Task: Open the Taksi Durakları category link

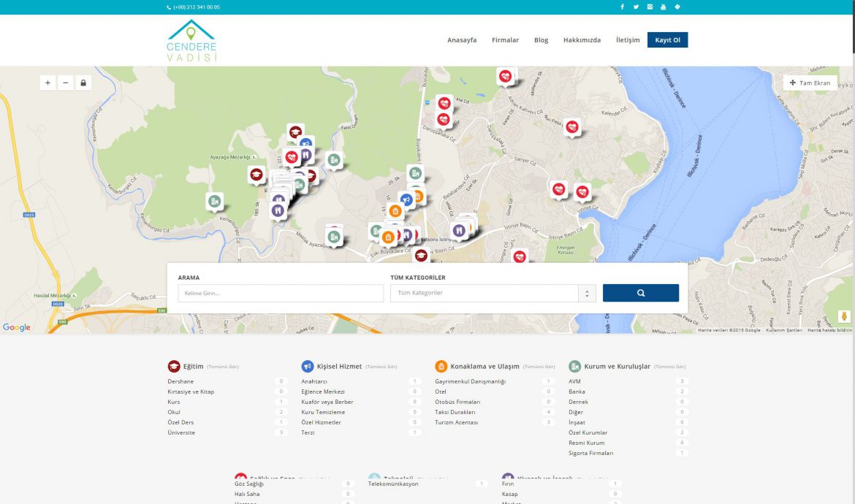Action: pyautogui.click(x=455, y=412)
